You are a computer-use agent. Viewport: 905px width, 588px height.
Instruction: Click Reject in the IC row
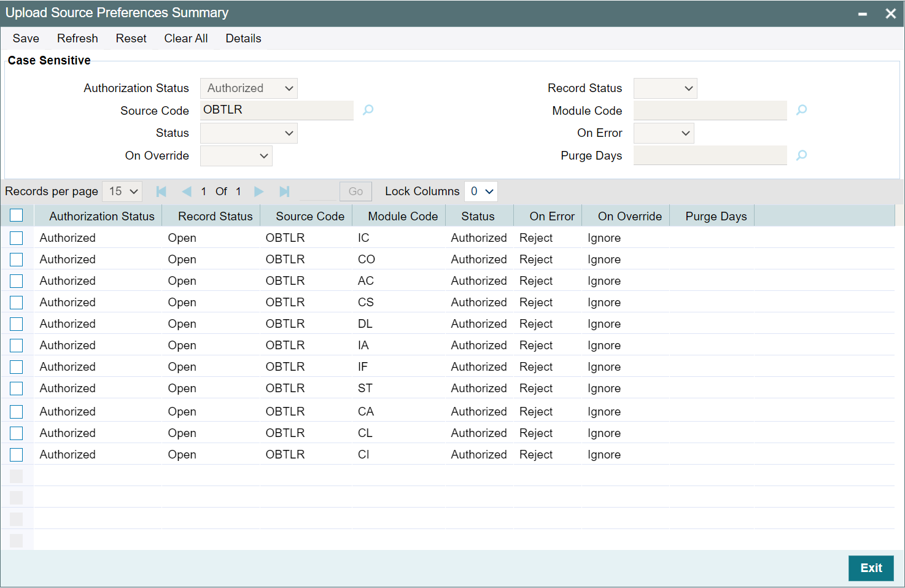pos(536,238)
